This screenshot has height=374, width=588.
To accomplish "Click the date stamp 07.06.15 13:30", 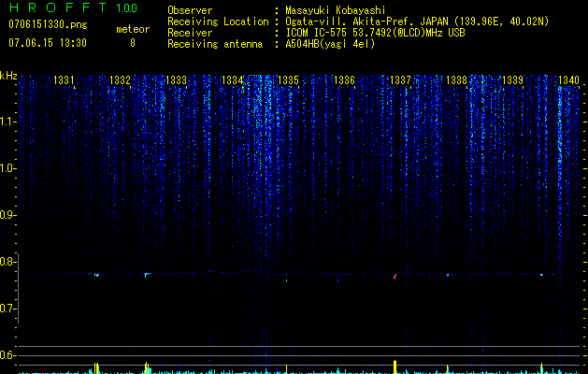I will (x=48, y=43).
